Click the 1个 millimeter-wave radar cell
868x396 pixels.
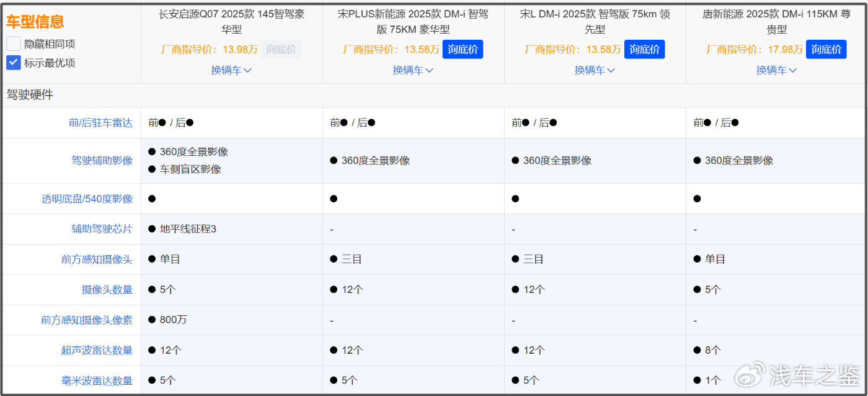point(713,381)
